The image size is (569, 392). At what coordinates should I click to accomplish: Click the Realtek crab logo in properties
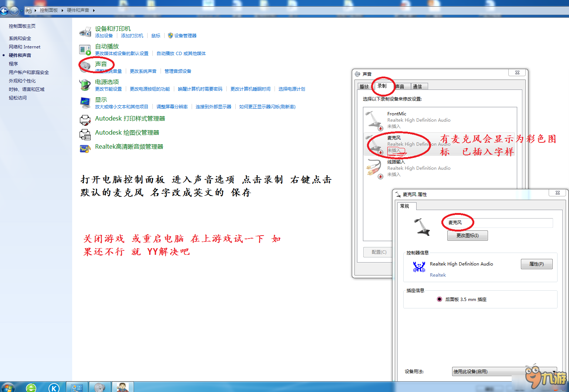[419, 267]
